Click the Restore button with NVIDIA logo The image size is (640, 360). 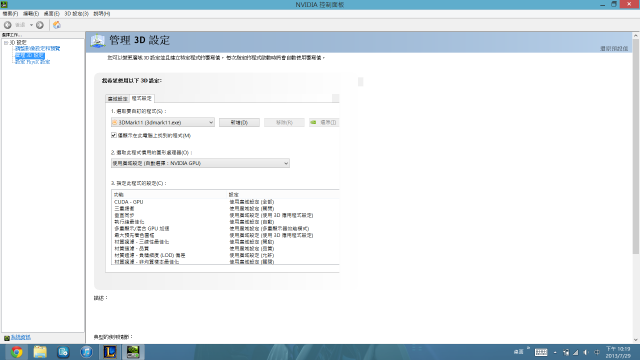click(x=324, y=122)
